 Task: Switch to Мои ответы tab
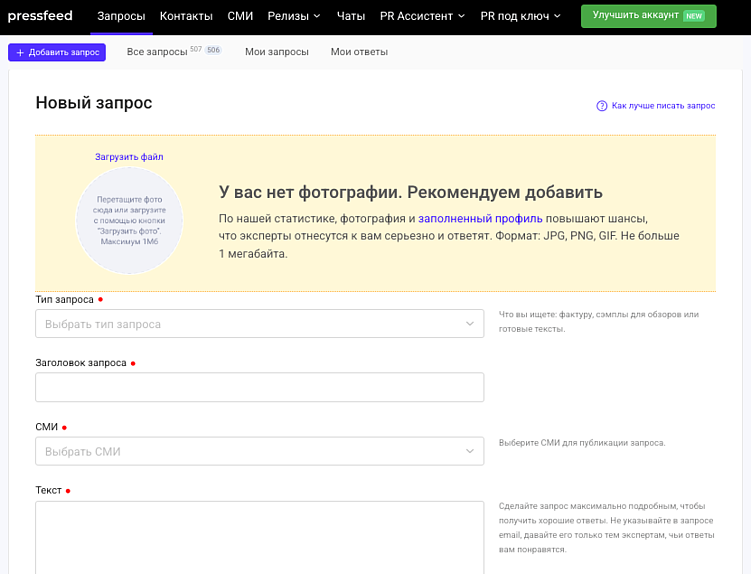pos(359,52)
